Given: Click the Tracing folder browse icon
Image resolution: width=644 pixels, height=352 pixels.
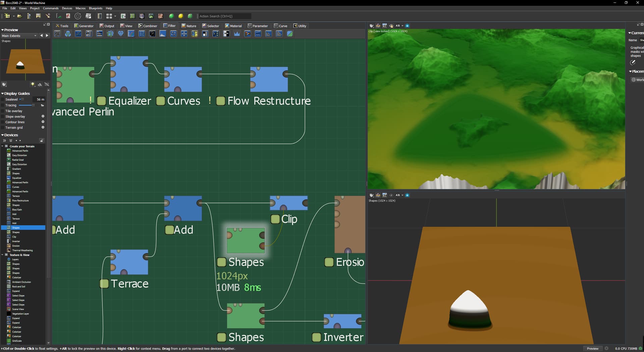Looking at the screenshot, I should click(43, 105).
